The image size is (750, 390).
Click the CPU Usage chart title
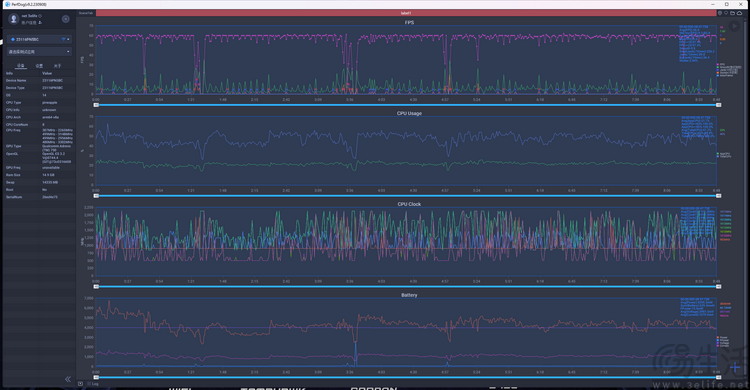point(409,113)
